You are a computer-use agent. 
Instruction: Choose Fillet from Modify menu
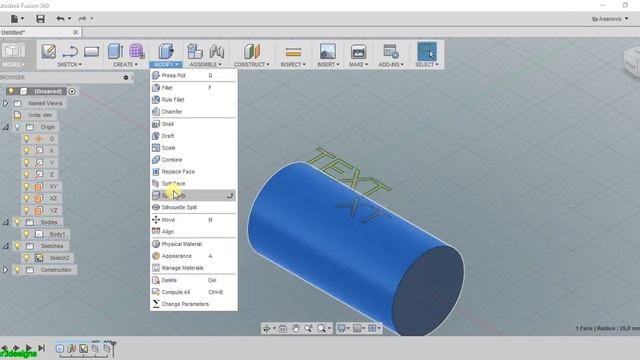pyautogui.click(x=193, y=88)
